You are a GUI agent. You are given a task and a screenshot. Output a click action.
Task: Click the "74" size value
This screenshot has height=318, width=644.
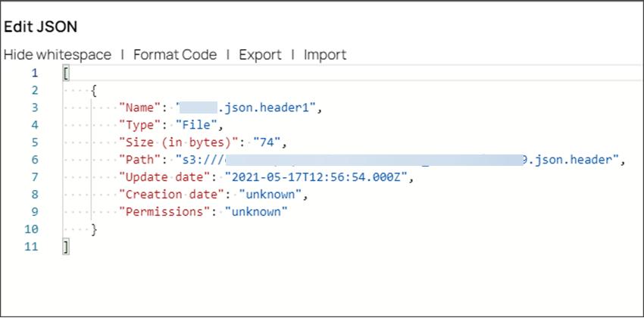point(267,142)
